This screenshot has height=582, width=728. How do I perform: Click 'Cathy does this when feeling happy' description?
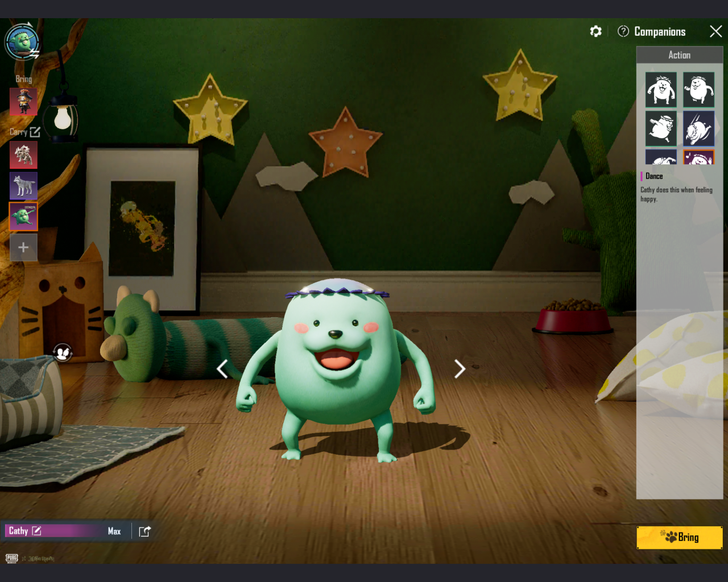tap(676, 194)
